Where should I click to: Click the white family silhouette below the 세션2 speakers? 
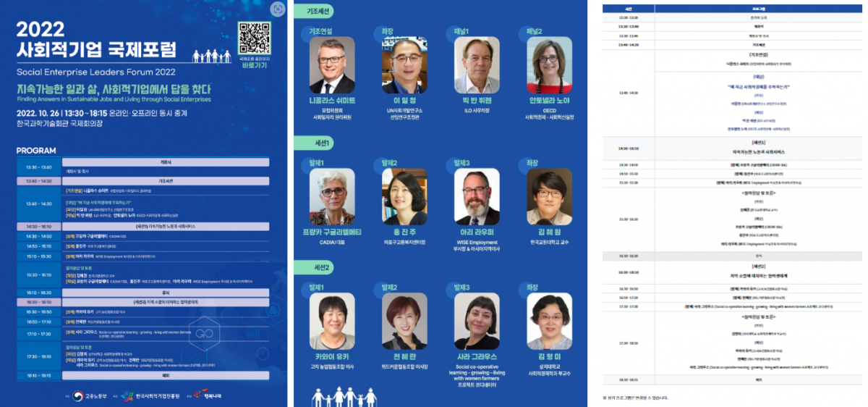(x=339, y=397)
